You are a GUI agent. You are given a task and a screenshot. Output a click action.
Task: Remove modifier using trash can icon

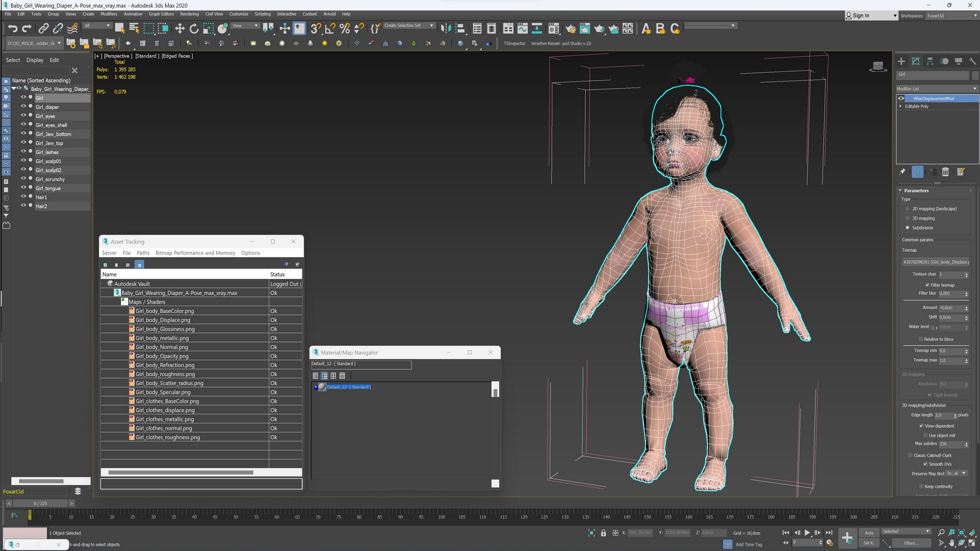[x=945, y=172]
